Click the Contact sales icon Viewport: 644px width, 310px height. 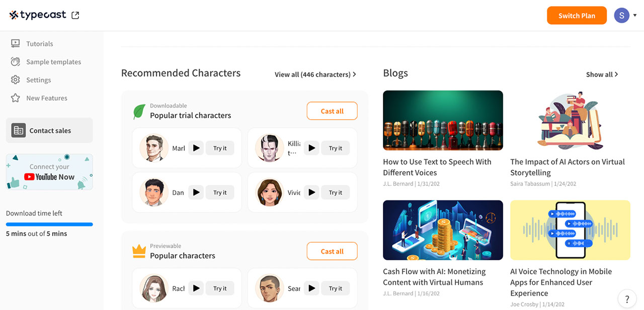click(x=18, y=130)
